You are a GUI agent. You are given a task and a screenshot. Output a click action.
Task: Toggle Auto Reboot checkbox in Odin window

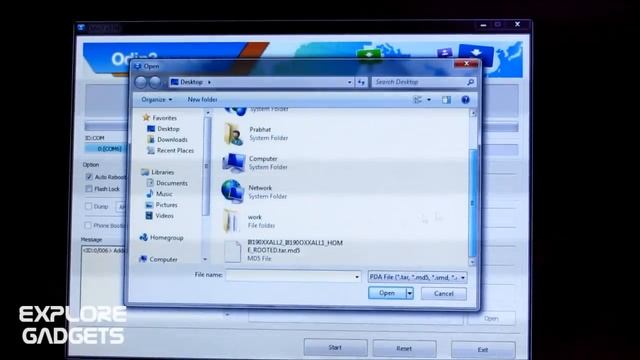click(x=89, y=177)
